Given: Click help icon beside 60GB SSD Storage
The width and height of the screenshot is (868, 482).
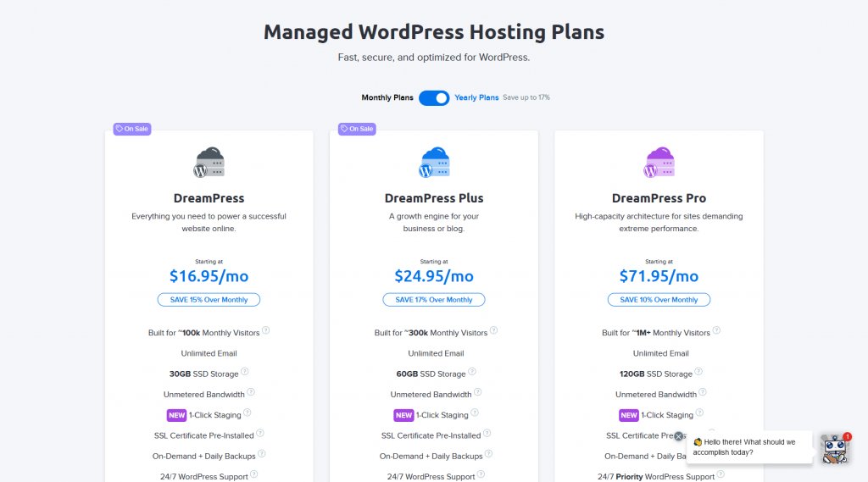Looking at the screenshot, I should tap(473, 373).
